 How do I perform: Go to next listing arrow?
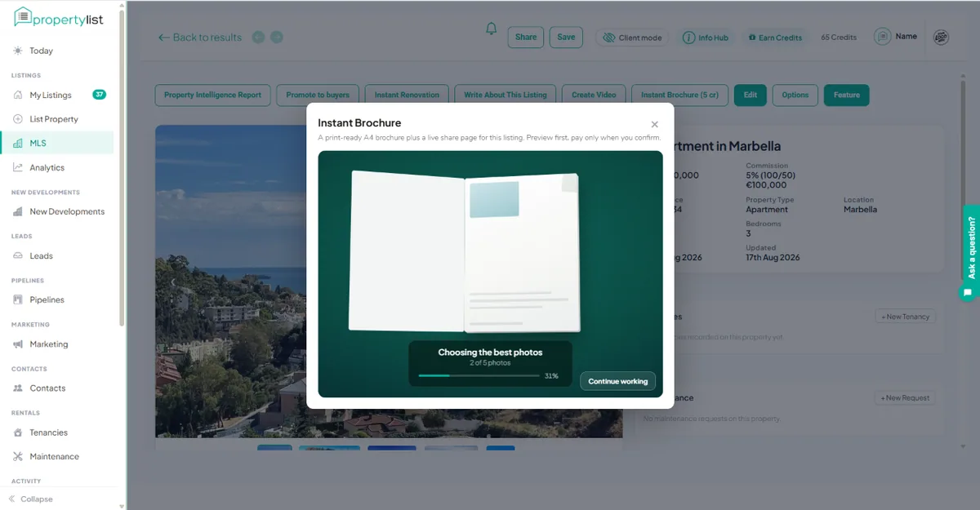click(x=277, y=37)
